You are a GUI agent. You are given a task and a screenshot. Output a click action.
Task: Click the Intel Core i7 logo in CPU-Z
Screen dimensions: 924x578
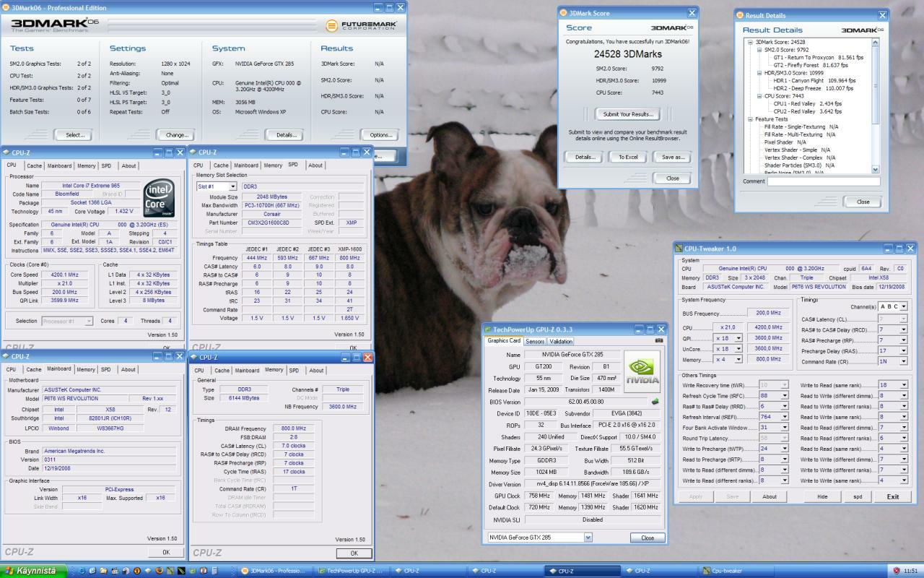pyautogui.click(x=159, y=199)
